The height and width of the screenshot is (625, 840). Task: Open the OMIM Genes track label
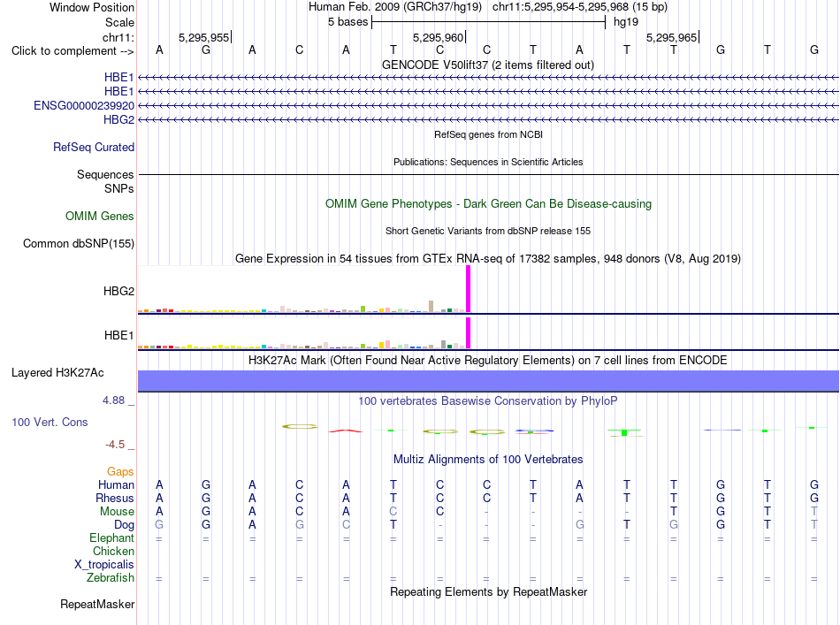click(x=100, y=216)
